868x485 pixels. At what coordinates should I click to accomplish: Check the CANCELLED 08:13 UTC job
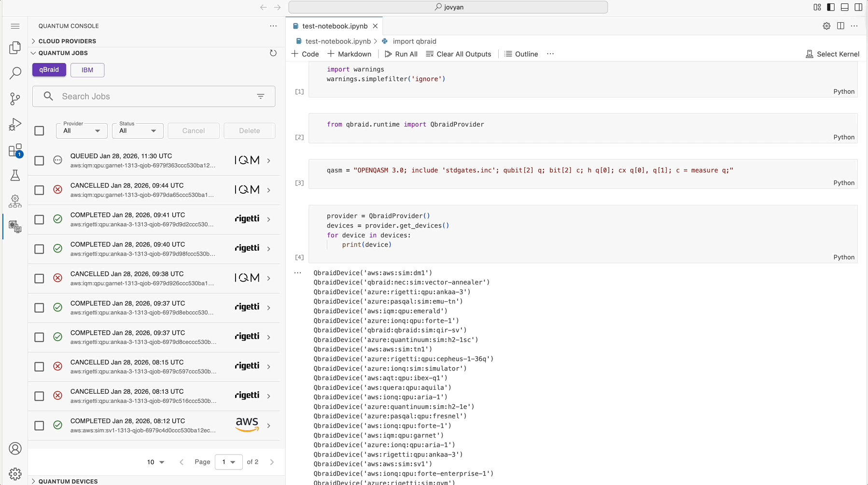click(39, 396)
